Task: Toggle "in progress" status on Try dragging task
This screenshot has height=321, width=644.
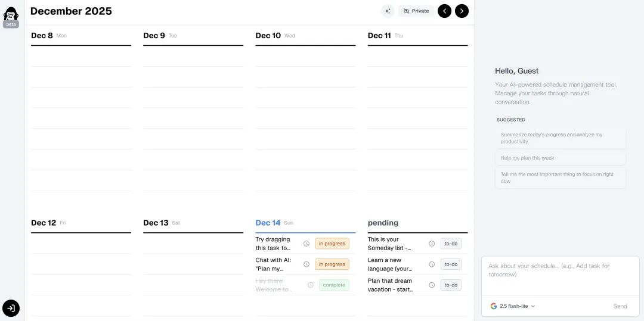Action: pos(332,244)
